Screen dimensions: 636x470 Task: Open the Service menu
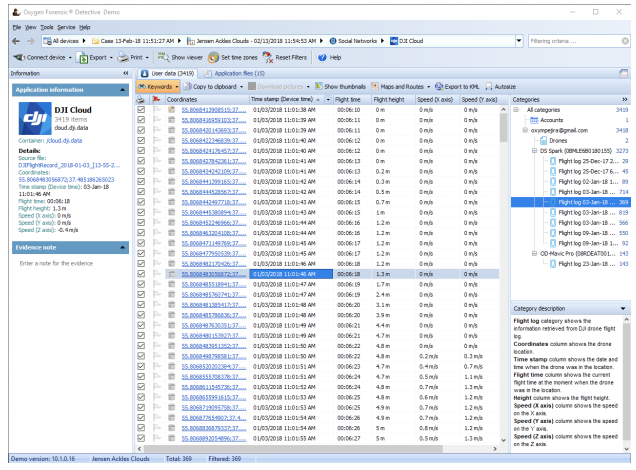(x=66, y=27)
